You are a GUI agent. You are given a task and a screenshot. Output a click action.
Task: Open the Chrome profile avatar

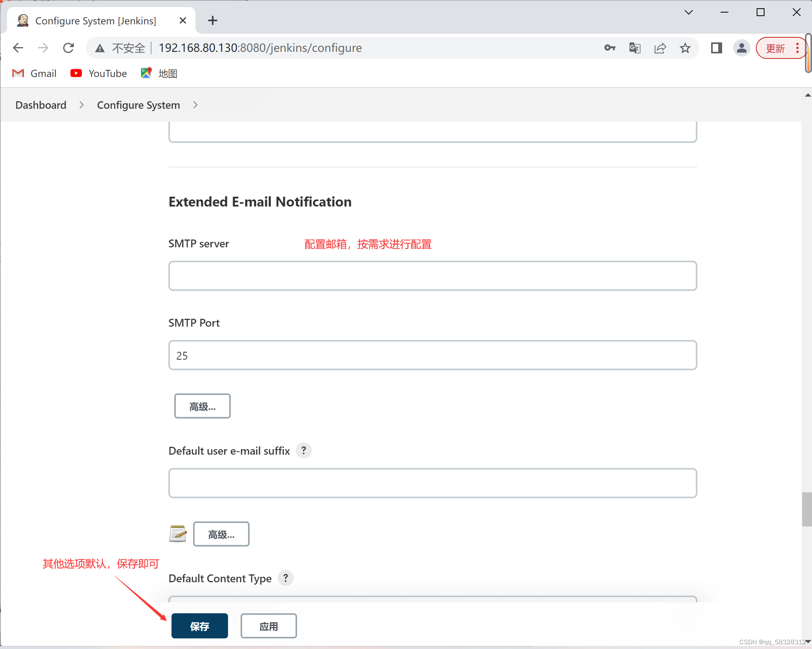[741, 48]
